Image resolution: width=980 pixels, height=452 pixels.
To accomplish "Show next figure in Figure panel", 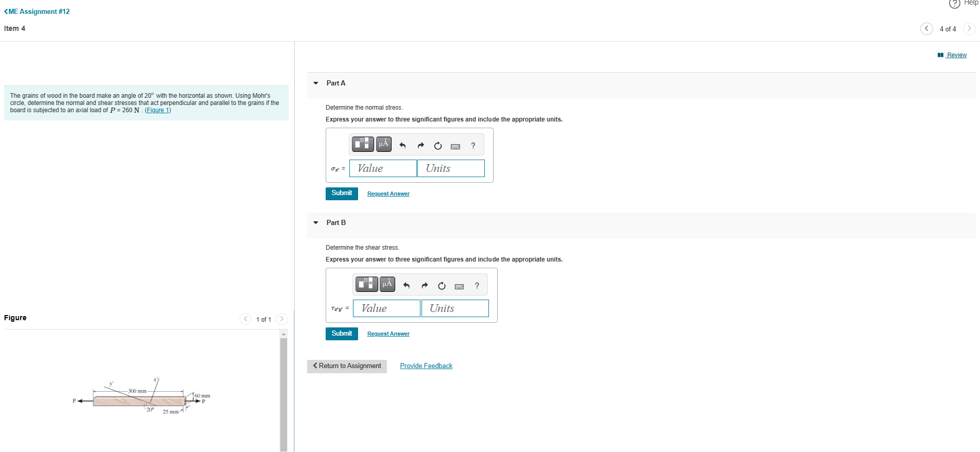I will click(282, 319).
